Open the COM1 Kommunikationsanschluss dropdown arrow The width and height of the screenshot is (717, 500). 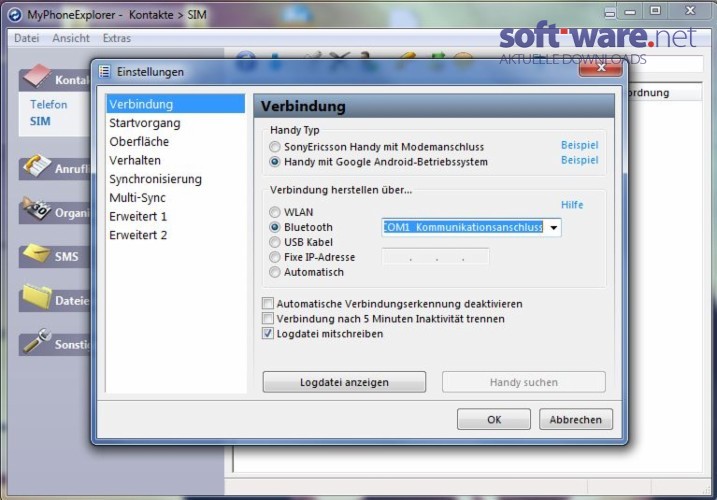tap(553, 227)
